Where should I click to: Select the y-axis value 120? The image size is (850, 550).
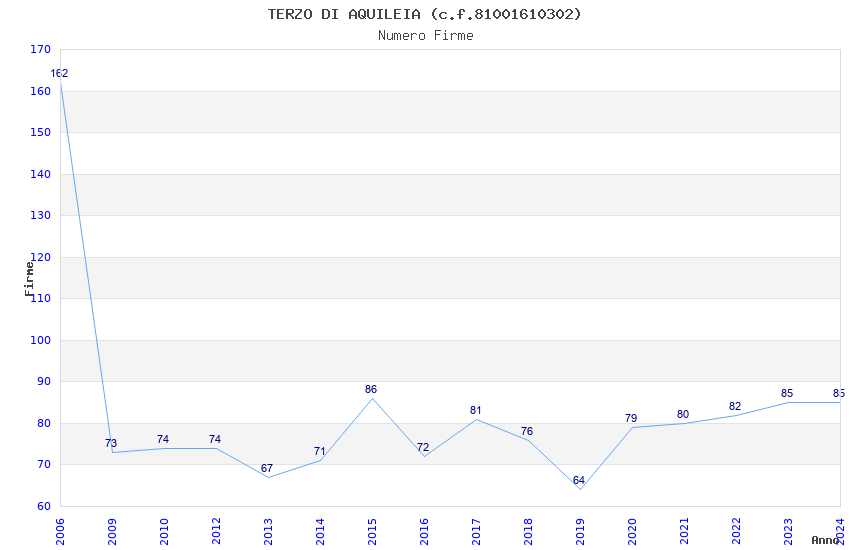pyautogui.click(x=40, y=257)
